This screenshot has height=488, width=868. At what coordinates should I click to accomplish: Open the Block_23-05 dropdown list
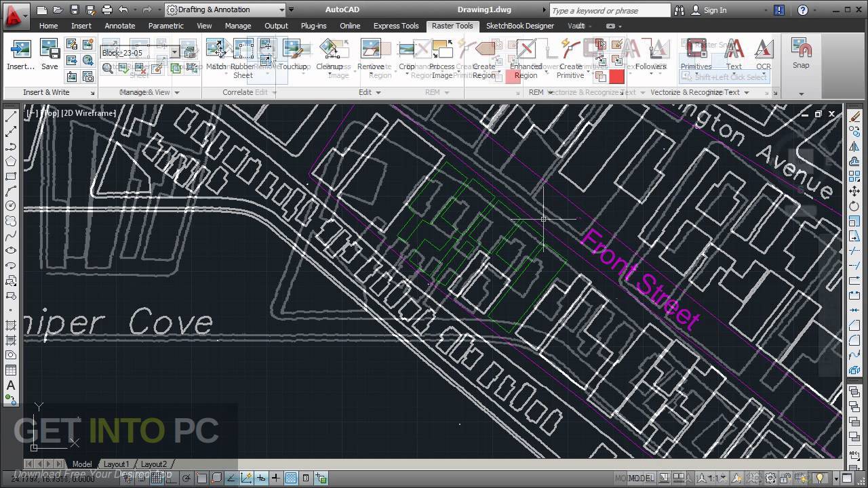pos(174,53)
